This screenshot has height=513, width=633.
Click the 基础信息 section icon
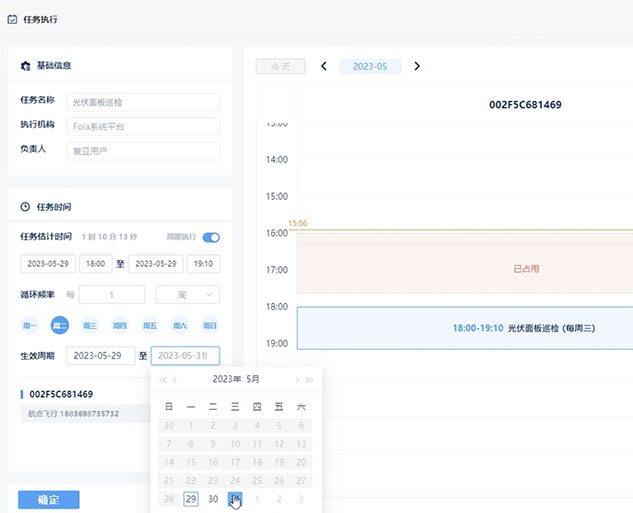click(25, 66)
